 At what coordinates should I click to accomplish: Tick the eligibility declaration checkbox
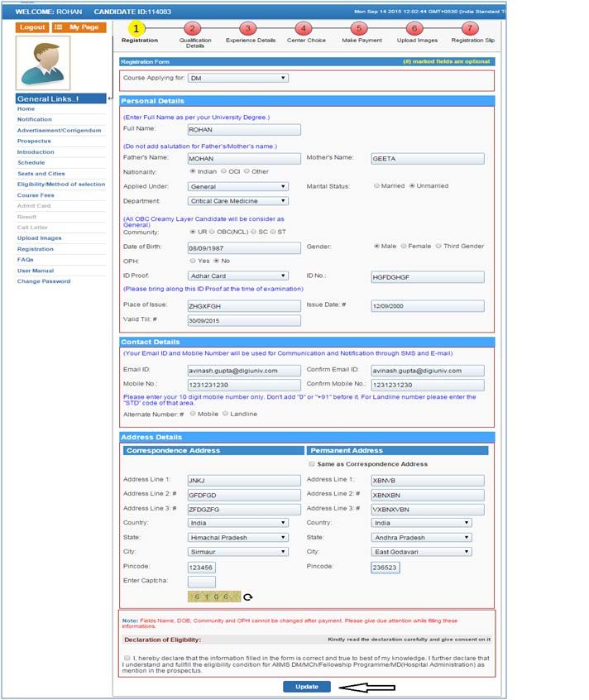coord(127,658)
